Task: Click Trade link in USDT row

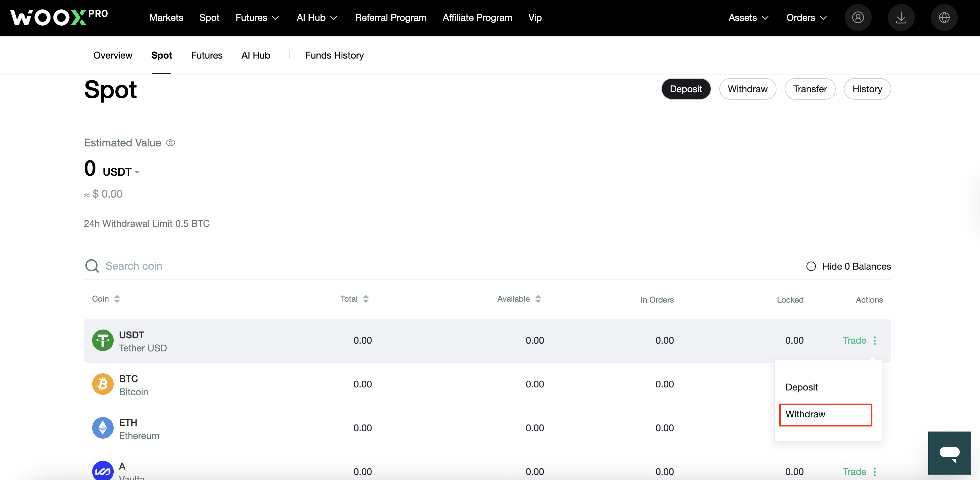Action: 854,340
